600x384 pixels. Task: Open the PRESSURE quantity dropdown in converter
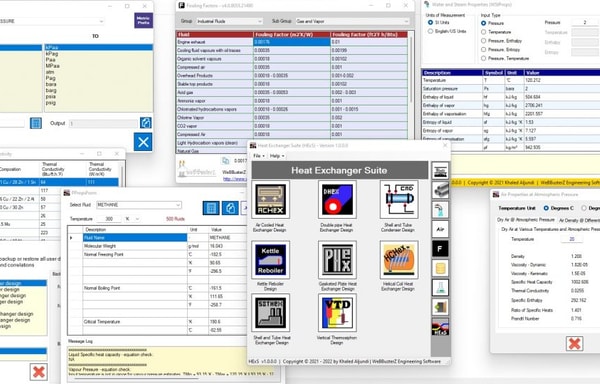tap(52, 21)
